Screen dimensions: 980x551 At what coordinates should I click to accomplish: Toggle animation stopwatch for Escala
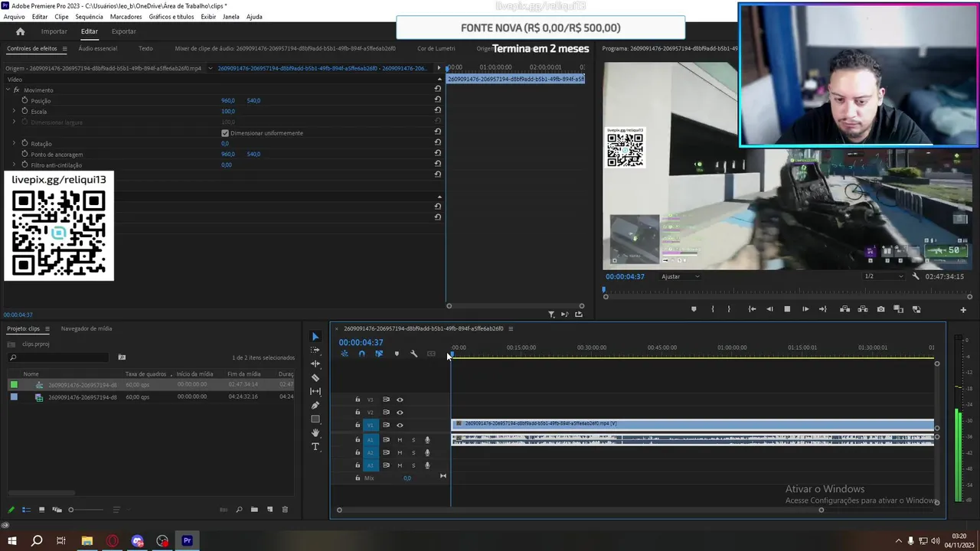pyautogui.click(x=24, y=111)
